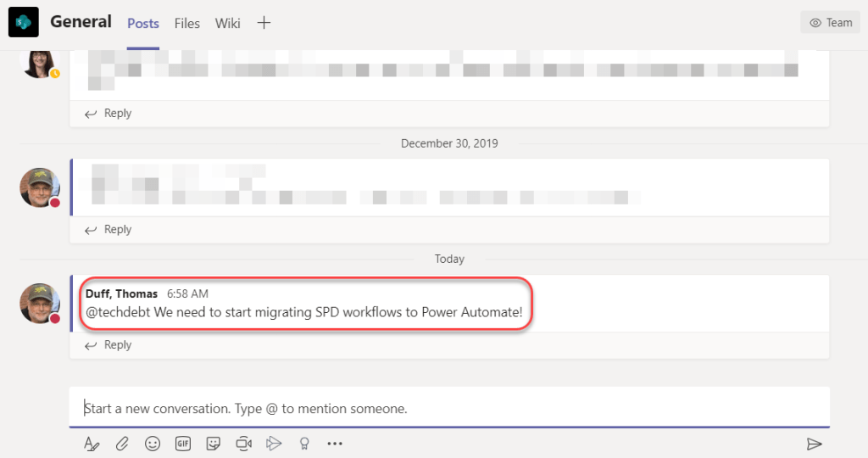Open the sticker picker
Image resolution: width=868 pixels, height=458 pixels.
tap(213, 444)
